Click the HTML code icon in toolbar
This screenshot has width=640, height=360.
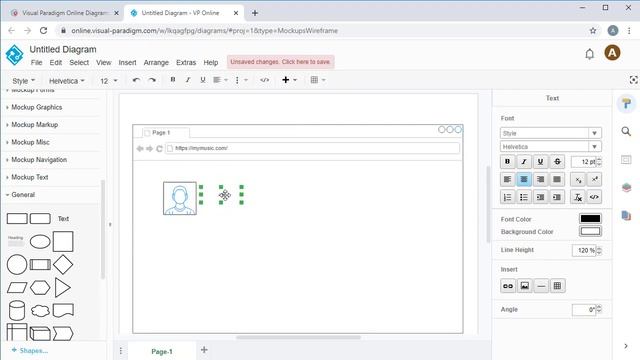[x=264, y=80]
